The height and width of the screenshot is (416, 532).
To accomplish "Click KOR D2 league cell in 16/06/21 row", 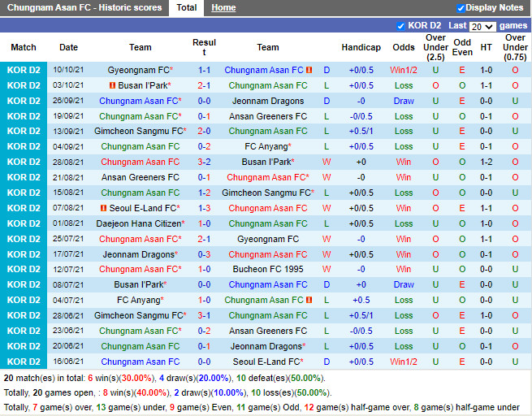I will coord(24,362).
